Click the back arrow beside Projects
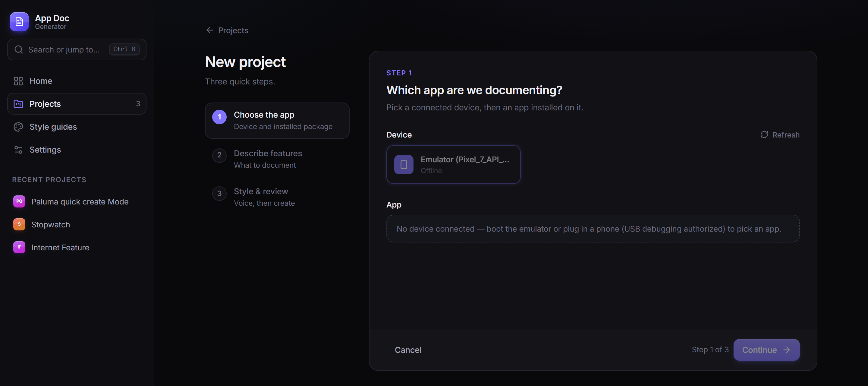The width and height of the screenshot is (868, 386). [x=209, y=30]
